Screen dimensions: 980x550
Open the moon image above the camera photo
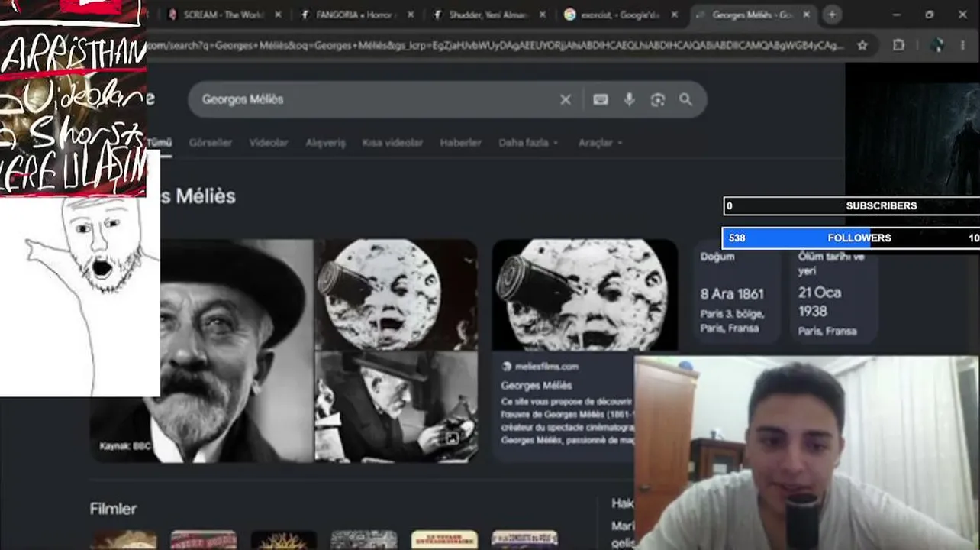(396, 294)
